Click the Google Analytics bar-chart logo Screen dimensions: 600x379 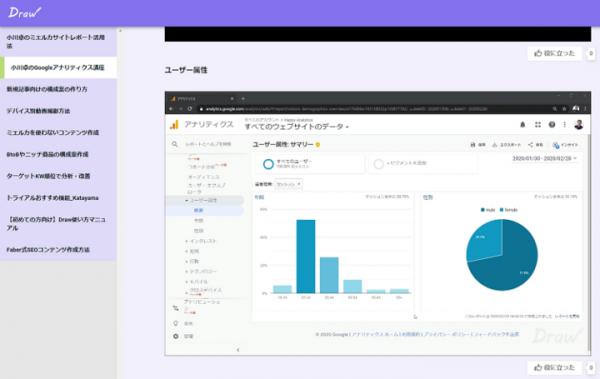click(x=174, y=124)
